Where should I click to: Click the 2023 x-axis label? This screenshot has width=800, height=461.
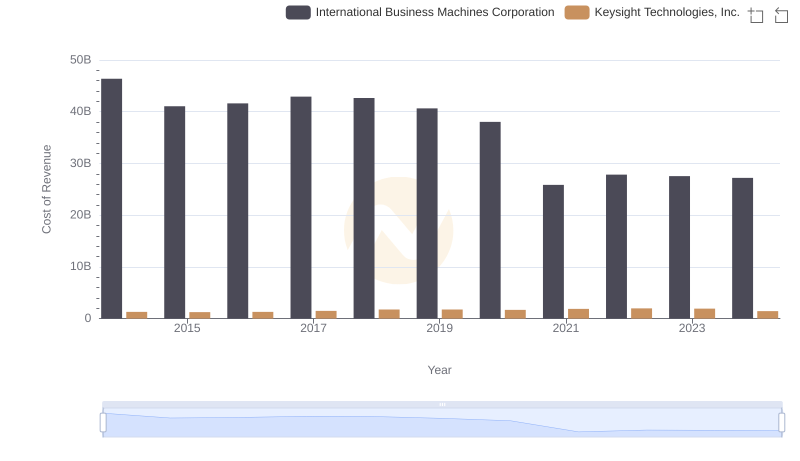click(x=692, y=328)
